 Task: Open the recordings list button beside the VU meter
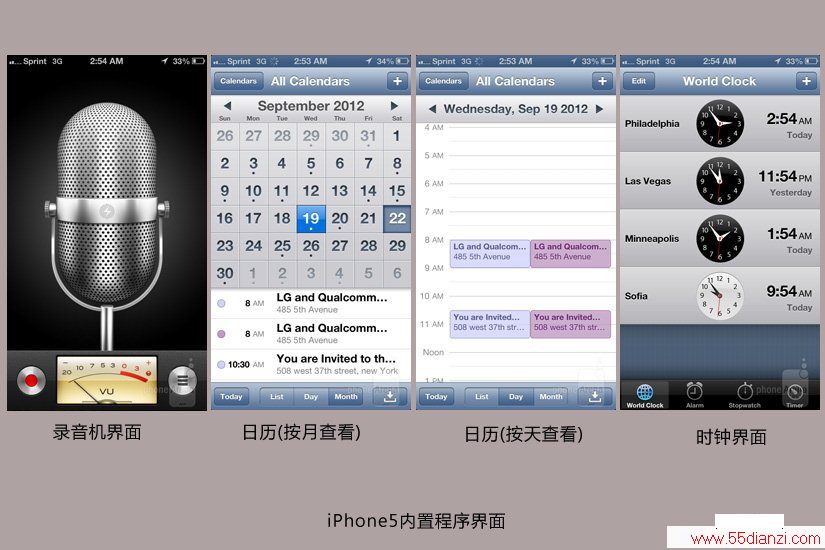pyautogui.click(x=183, y=380)
